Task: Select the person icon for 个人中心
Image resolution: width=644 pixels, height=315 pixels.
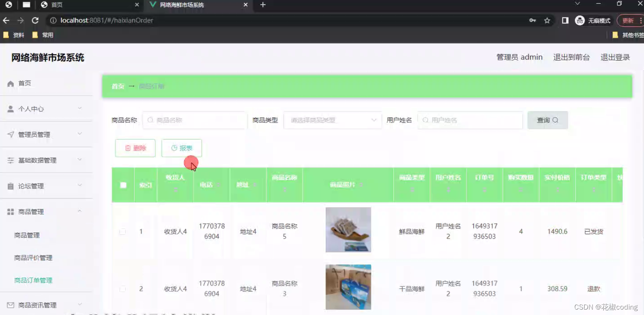Action: coord(10,109)
